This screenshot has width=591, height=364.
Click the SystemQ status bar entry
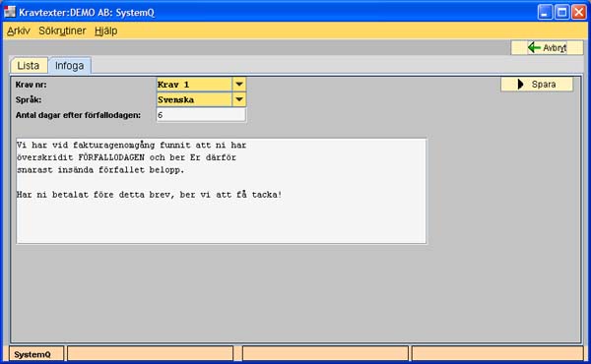(x=36, y=354)
